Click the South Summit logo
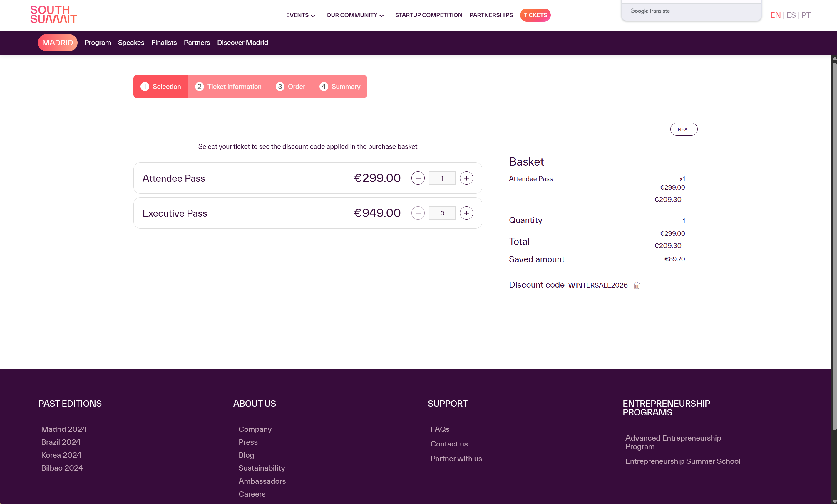 click(x=53, y=15)
